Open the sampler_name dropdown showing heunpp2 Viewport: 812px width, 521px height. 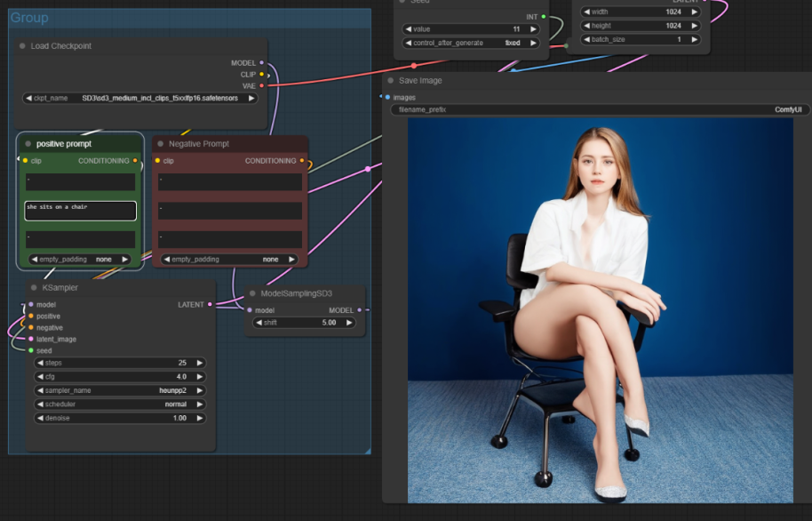[x=120, y=390]
